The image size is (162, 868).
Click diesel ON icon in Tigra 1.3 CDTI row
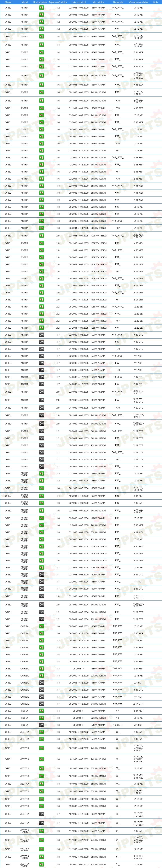click(41, 725)
